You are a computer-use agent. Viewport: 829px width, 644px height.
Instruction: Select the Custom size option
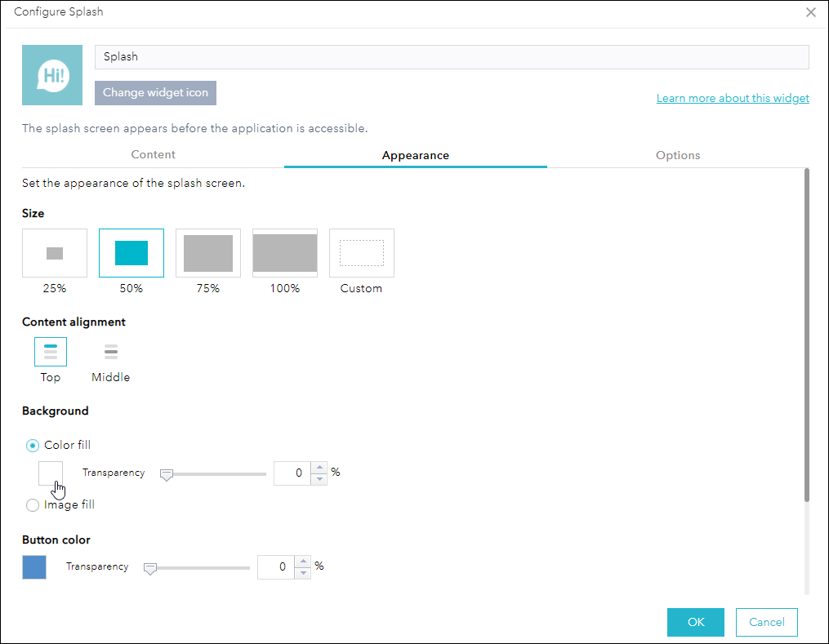click(x=362, y=253)
